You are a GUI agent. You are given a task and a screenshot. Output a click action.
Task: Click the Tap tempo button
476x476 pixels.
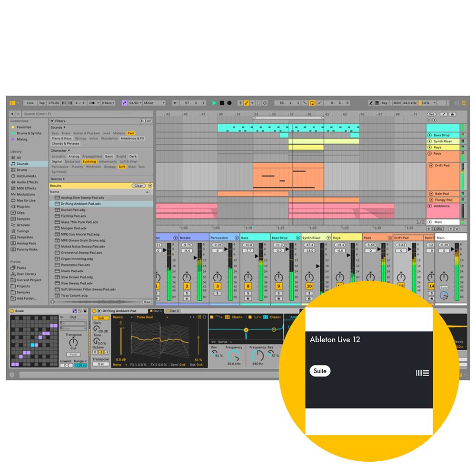[42, 103]
